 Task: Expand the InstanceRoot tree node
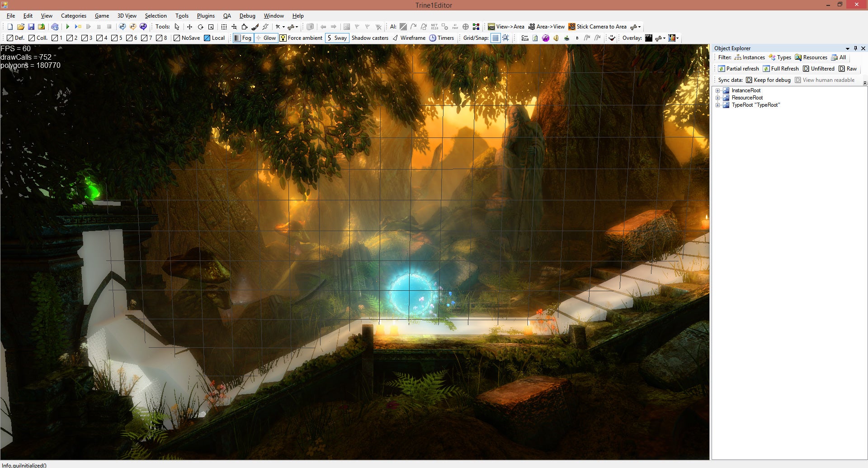[x=717, y=90]
